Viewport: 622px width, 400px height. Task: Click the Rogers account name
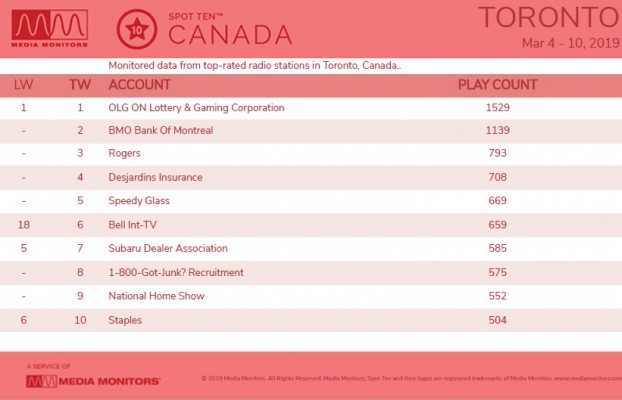click(125, 154)
